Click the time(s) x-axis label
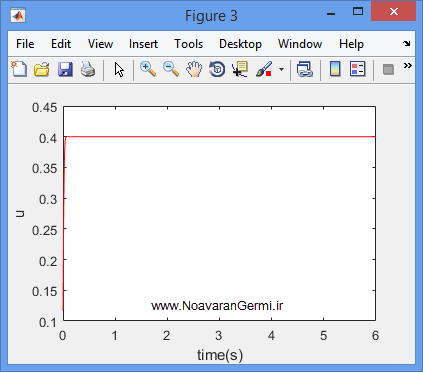Viewport: 423px width, 372px height. [x=220, y=355]
